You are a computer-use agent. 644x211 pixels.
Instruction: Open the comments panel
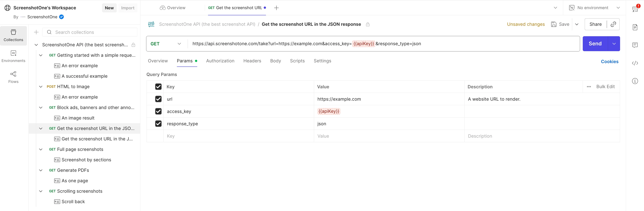coord(635,45)
